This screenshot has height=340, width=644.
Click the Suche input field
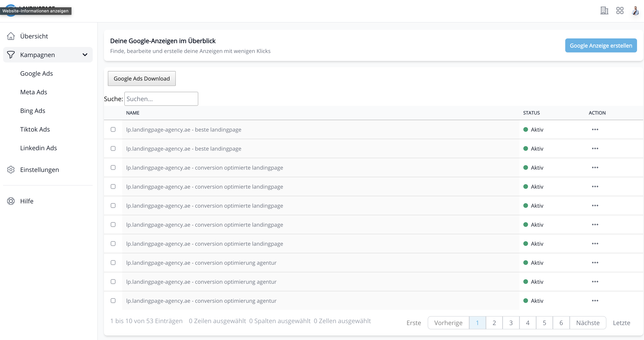(x=161, y=98)
